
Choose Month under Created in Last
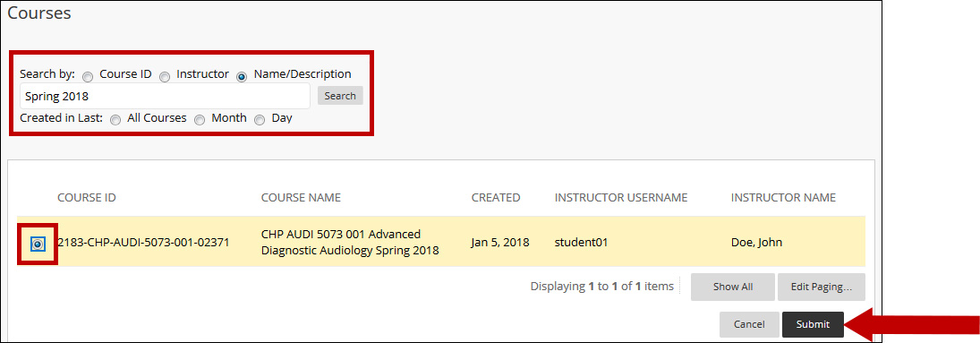200,120
